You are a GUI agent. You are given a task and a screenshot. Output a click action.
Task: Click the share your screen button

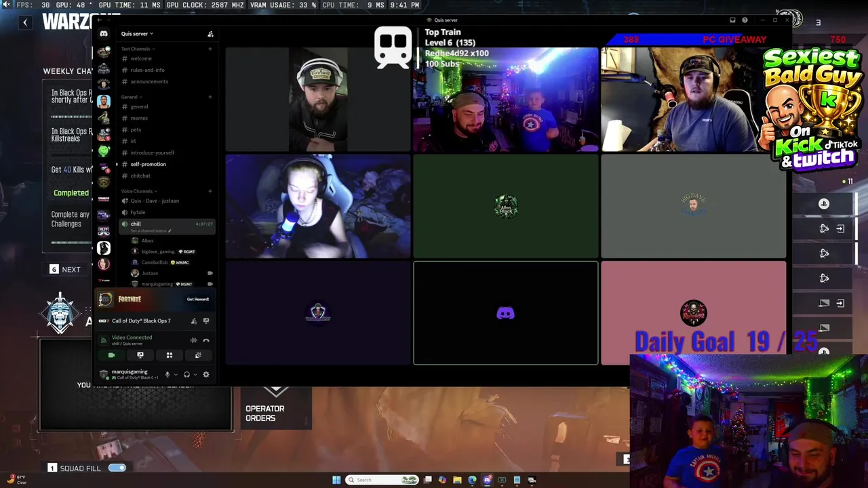tap(140, 355)
